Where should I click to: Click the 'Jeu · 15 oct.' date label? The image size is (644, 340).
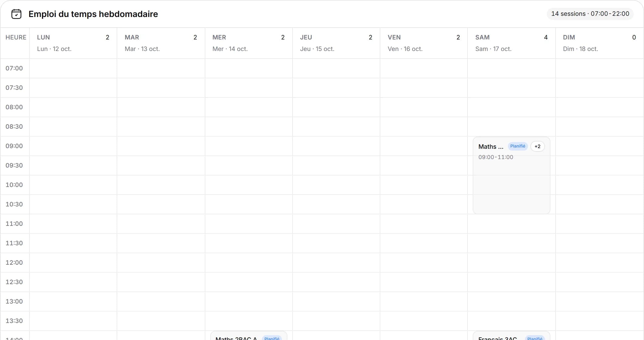(317, 49)
